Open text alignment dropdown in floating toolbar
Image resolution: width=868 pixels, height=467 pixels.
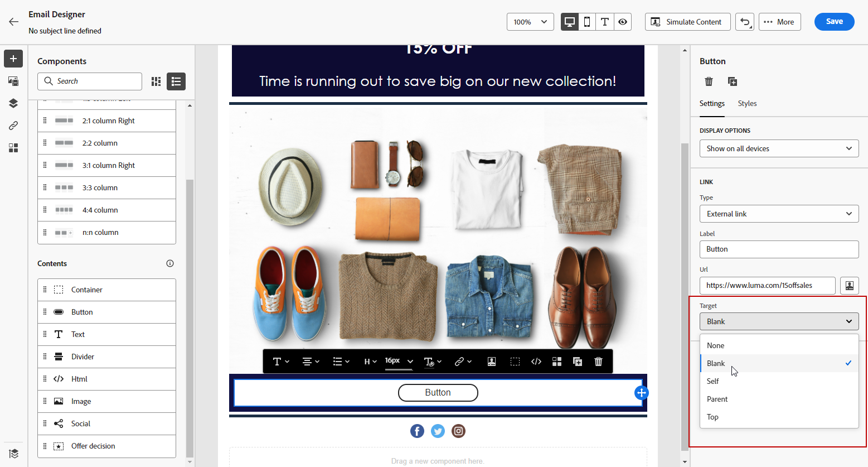click(x=311, y=362)
